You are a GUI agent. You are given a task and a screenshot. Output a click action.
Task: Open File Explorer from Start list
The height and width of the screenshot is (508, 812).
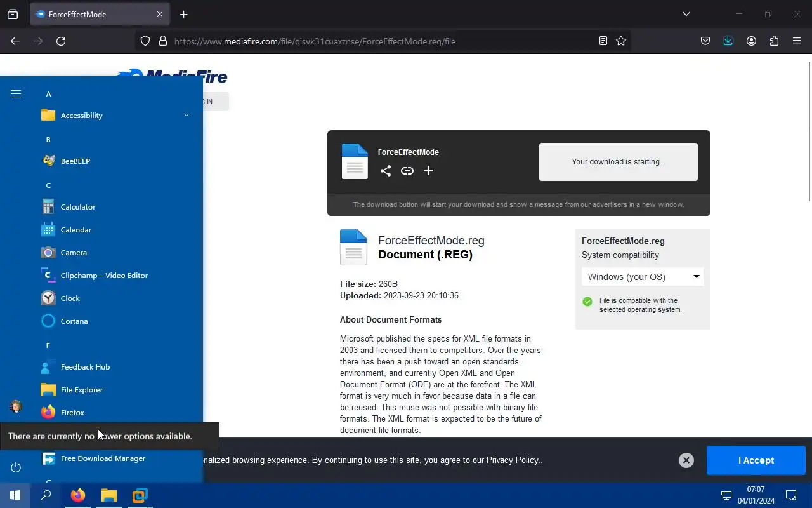tap(117, 390)
